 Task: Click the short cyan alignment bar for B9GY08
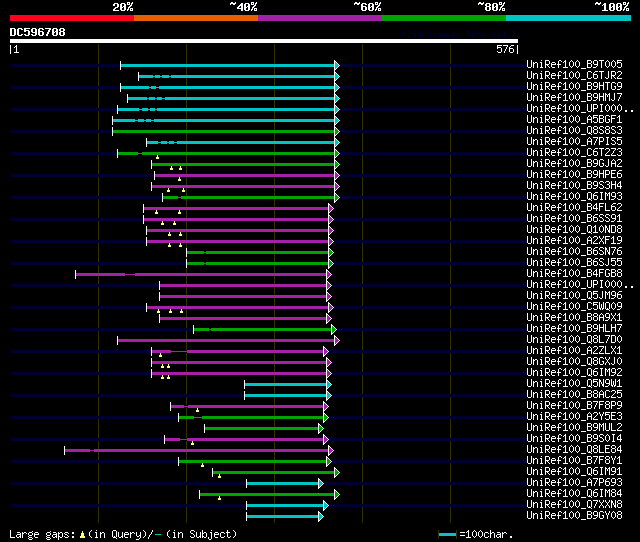pyautogui.click(x=285, y=517)
